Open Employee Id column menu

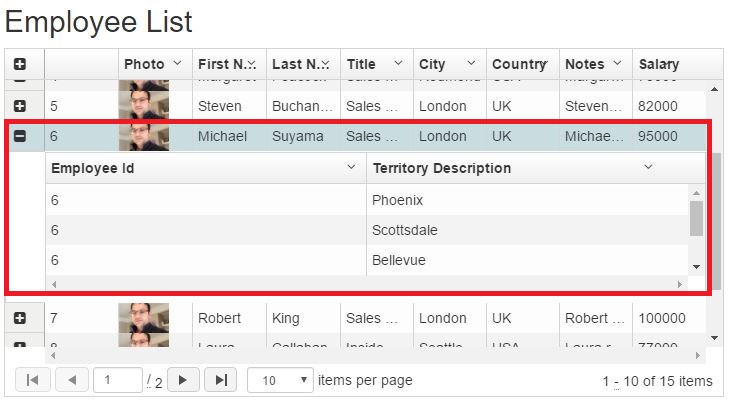[x=351, y=167]
